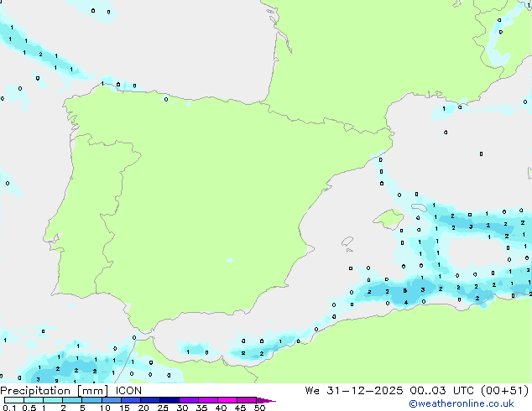
Task: Click the '(00+51)' forecast offset text
Action: pyautogui.click(x=505, y=391)
